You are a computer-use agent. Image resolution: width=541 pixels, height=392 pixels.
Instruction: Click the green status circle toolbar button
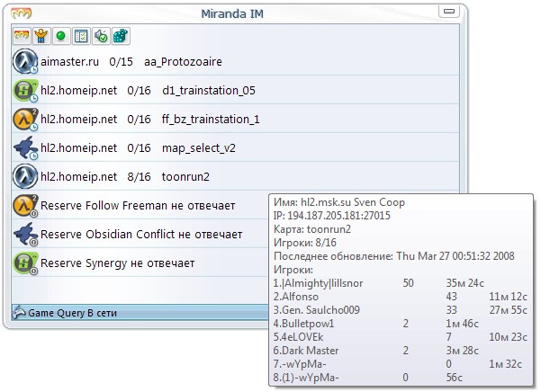(x=61, y=36)
